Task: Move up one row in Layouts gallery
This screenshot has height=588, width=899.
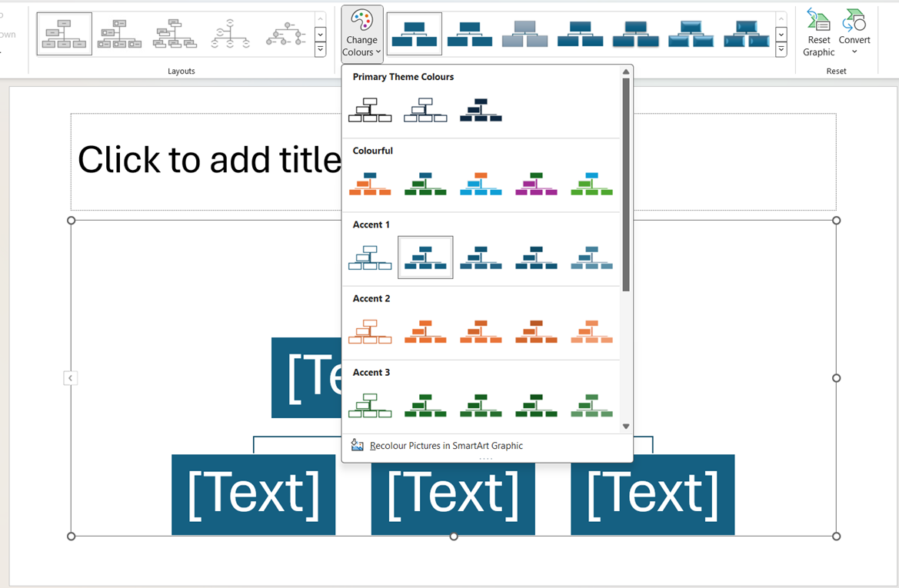Action: 321,19
